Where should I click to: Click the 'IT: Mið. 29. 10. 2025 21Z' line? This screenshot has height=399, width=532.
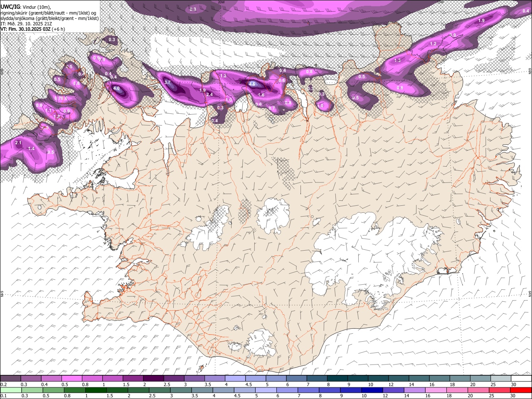(x=26, y=24)
